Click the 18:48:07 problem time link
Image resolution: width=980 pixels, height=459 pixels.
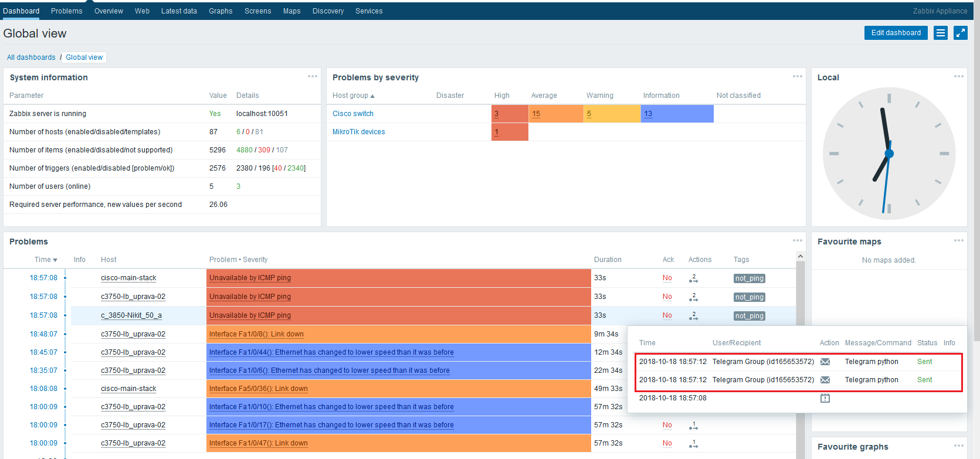tap(43, 334)
